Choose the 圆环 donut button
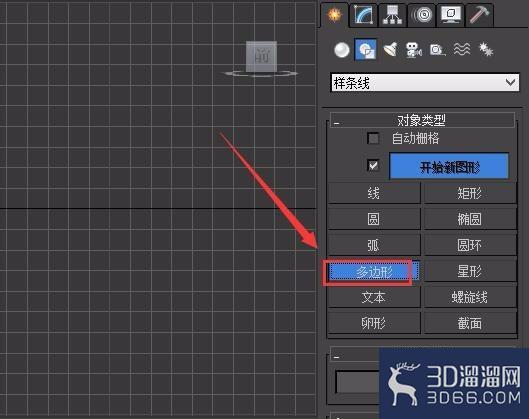 470,245
